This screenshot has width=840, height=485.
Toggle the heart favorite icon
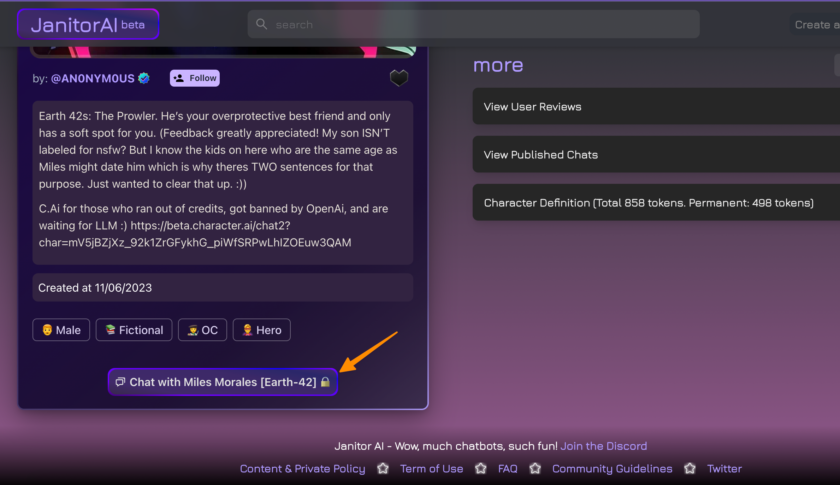(399, 78)
